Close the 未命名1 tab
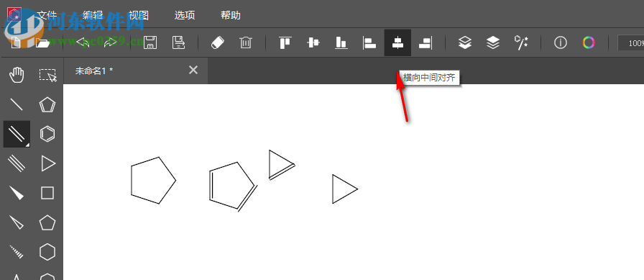 click(x=193, y=71)
